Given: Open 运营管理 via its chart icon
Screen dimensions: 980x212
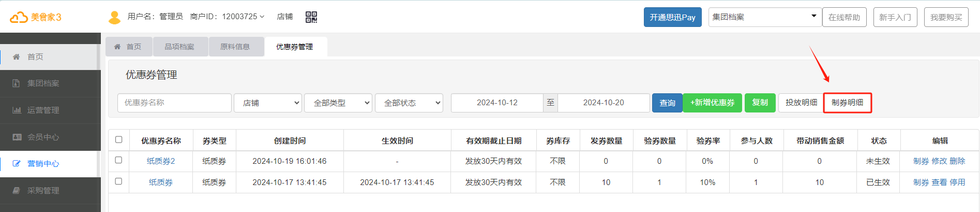Looking at the screenshot, I should [x=17, y=110].
